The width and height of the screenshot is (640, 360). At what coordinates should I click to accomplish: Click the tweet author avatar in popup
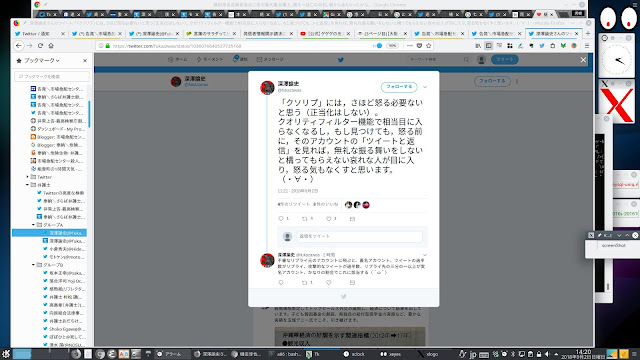point(267,87)
